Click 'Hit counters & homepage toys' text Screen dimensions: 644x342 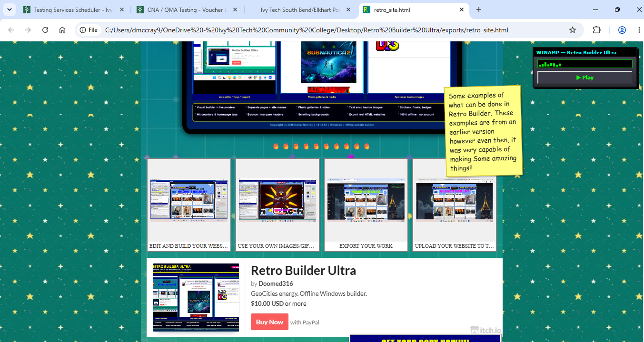coord(216,115)
